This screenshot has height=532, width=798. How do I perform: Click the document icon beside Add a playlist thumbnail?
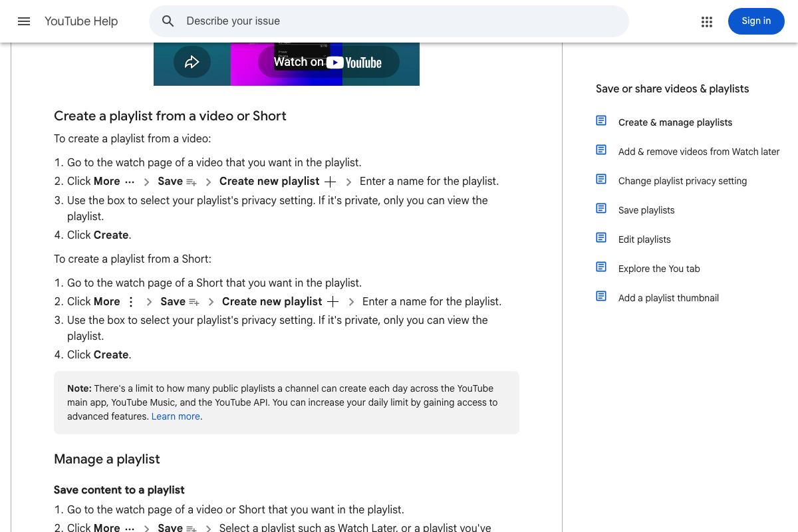coord(601,296)
